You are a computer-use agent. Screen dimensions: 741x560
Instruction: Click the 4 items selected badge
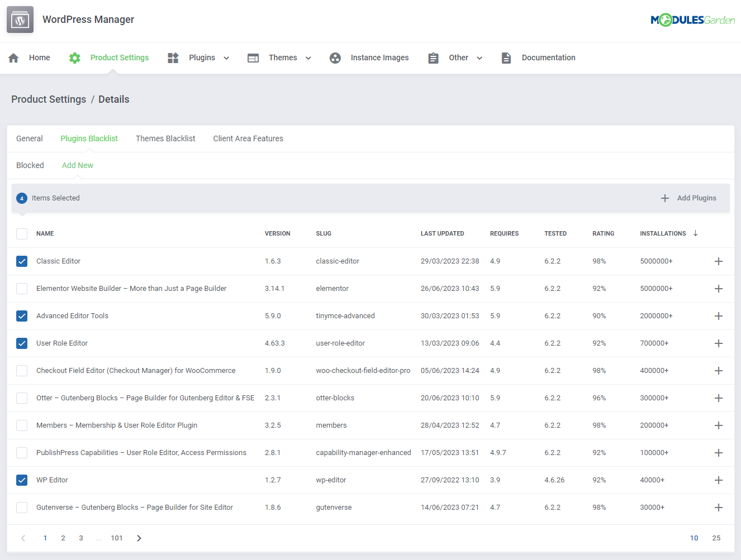[x=22, y=198]
